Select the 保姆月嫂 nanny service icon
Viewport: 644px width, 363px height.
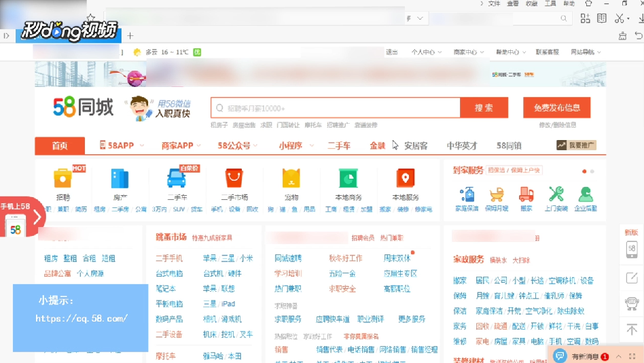click(497, 194)
